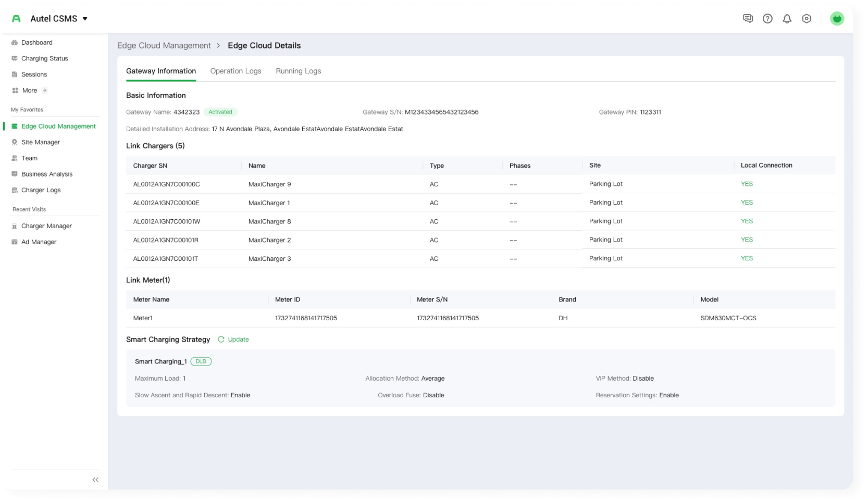Select the MaxiCharger 9 table row
This screenshot has width=868, height=502.
(269, 184)
